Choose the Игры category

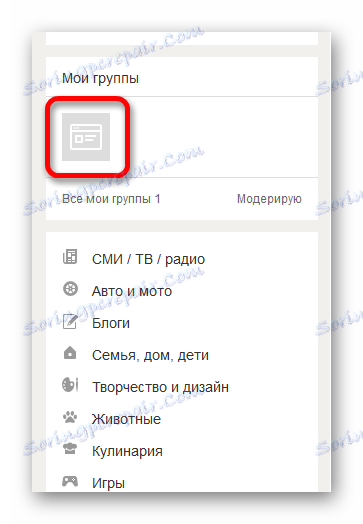(108, 483)
